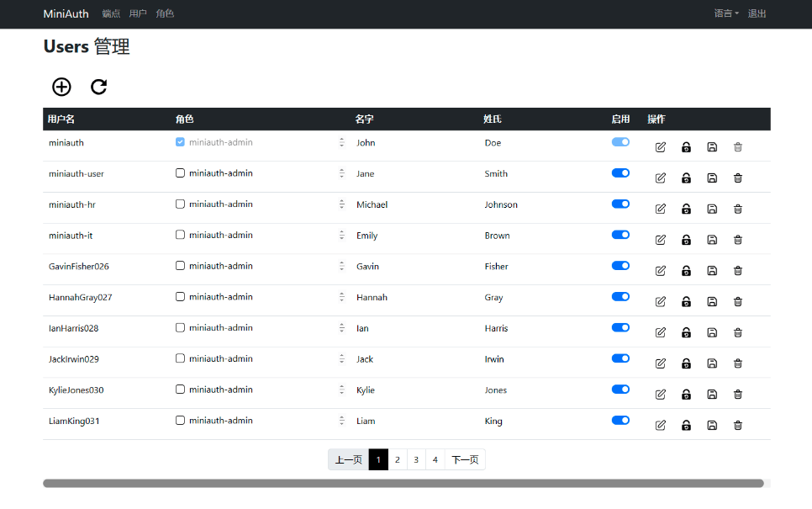Image resolution: width=812 pixels, height=509 pixels.
Task: Go to the 端点 endpoints nav item
Action: point(111,13)
